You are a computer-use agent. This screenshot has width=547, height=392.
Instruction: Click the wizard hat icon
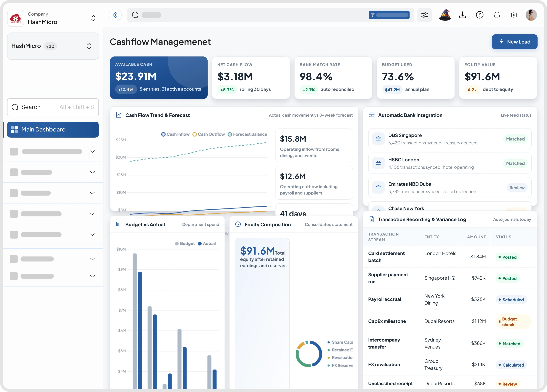pyautogui.click(x=445, y=15)
